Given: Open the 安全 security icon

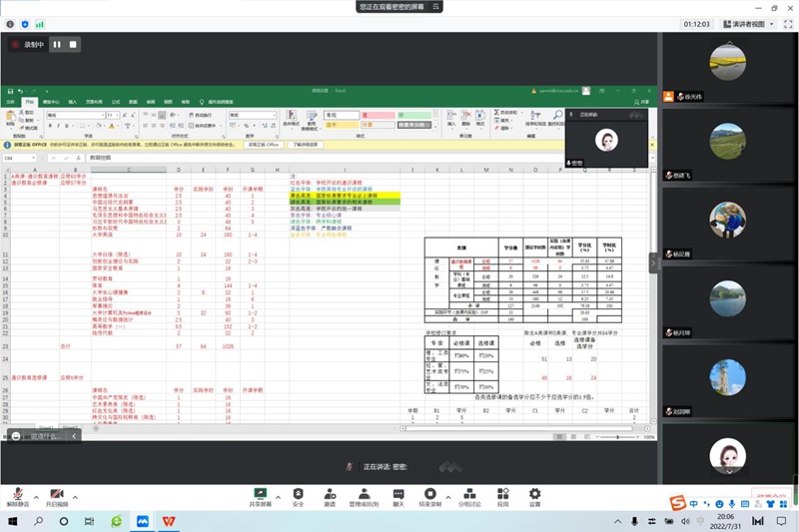Looking at the screenshot, I should pyautogui.click(x=298, y=494).
